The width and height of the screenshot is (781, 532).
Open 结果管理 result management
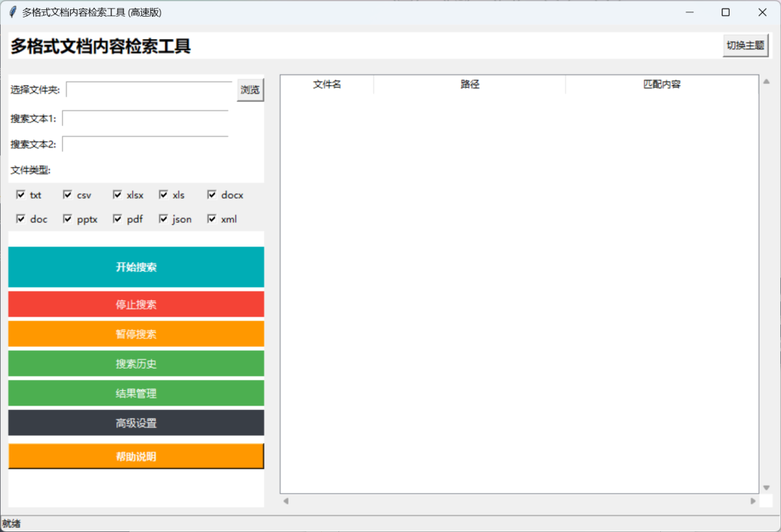(135, 393)
